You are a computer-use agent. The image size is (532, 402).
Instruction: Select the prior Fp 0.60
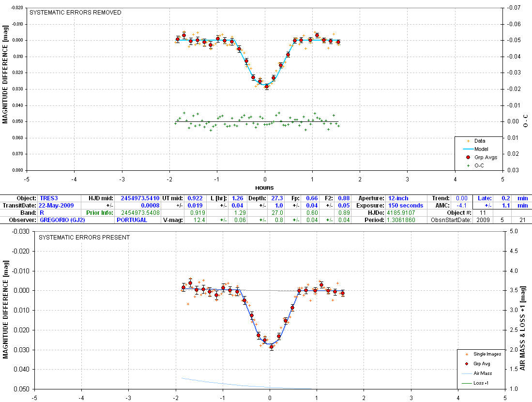click(312, 212)
